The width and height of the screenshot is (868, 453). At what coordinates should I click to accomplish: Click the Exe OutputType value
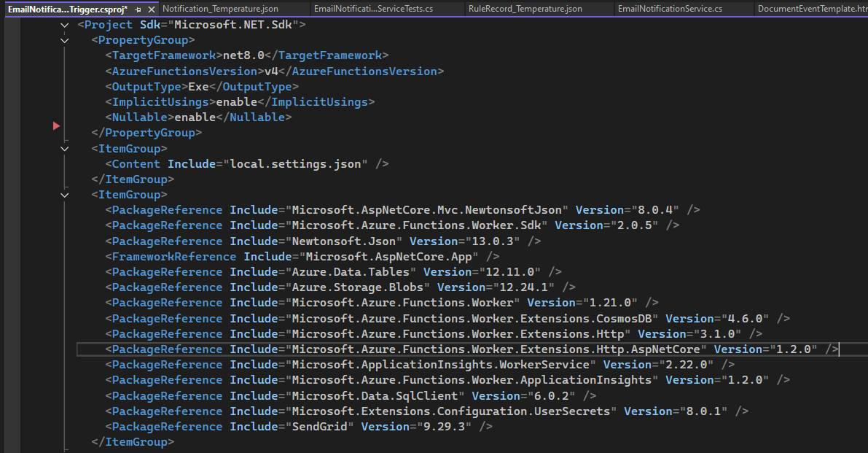(199, 86)
